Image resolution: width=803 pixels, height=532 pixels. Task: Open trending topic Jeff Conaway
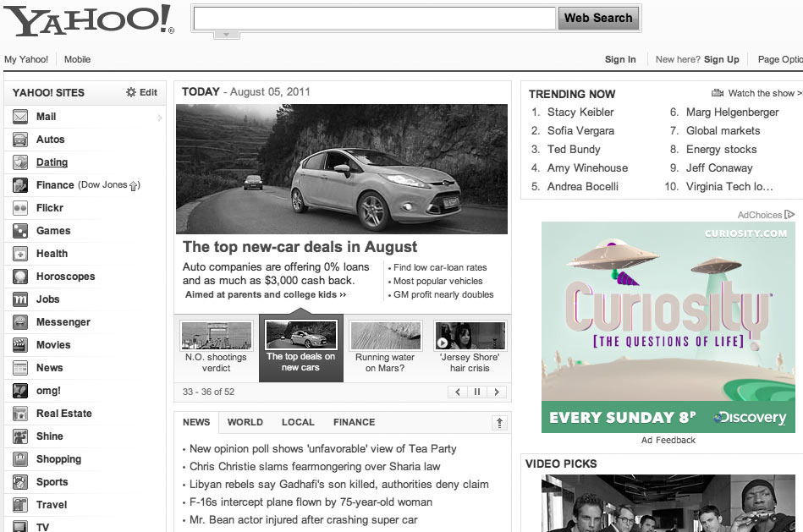719,168
